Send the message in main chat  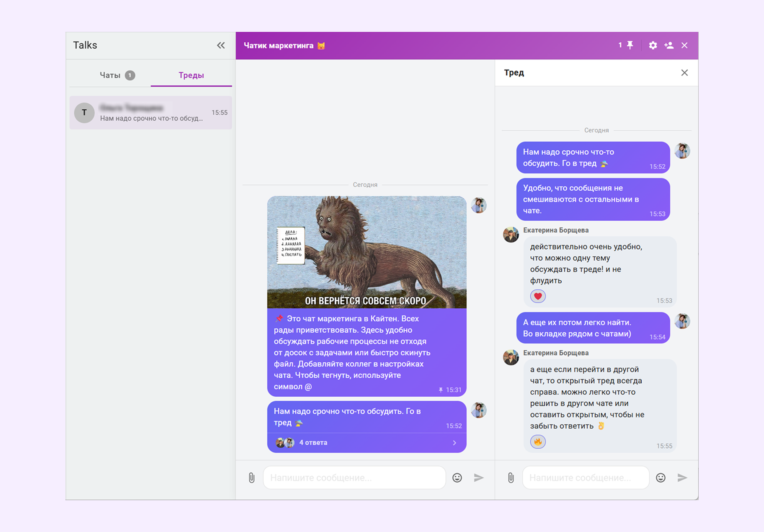[x=479, y=478]
